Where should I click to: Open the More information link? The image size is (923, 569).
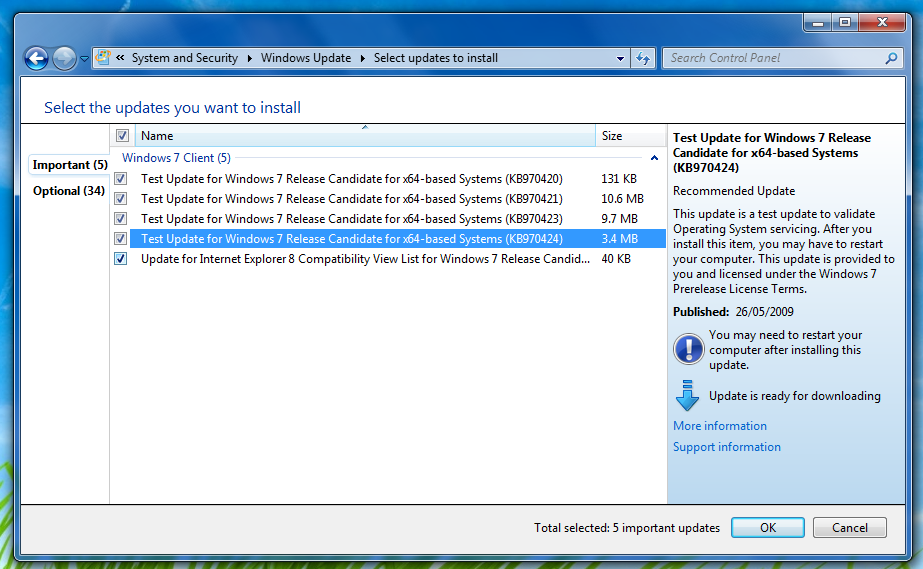click(720, 425)
